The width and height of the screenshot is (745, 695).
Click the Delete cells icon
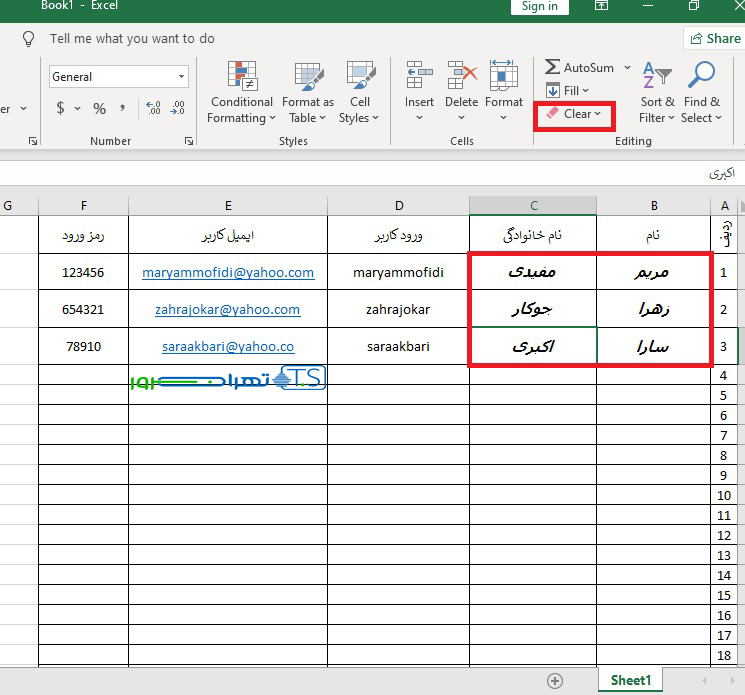[x=462, y=75]
